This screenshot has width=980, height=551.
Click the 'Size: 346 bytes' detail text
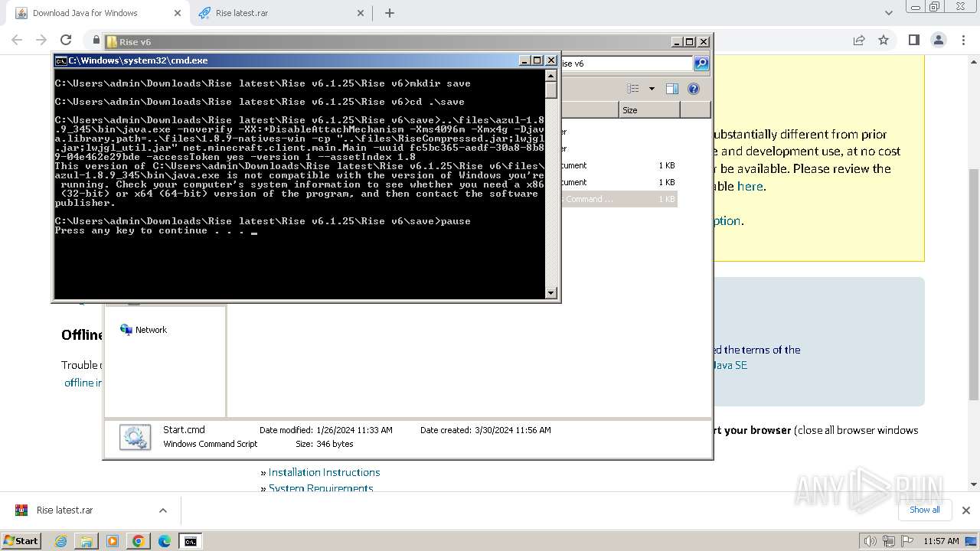click(x=325, y=444)
